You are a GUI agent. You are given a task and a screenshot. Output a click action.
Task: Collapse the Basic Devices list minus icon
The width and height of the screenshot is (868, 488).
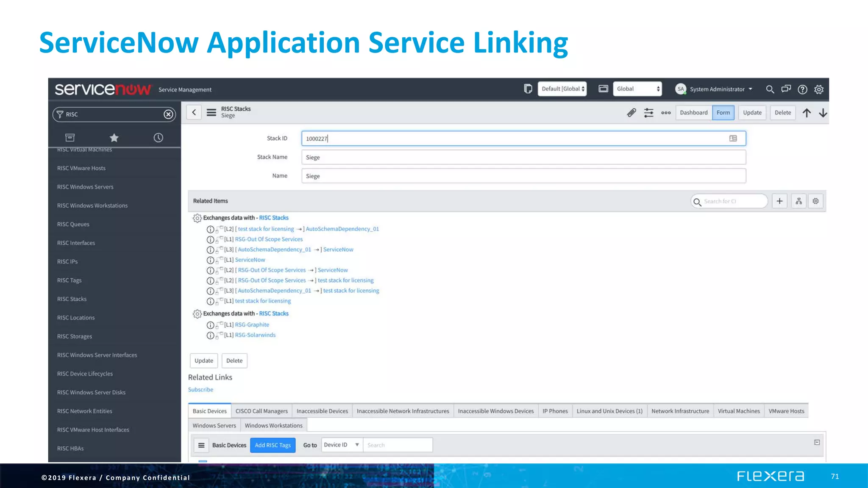point(817,442)
